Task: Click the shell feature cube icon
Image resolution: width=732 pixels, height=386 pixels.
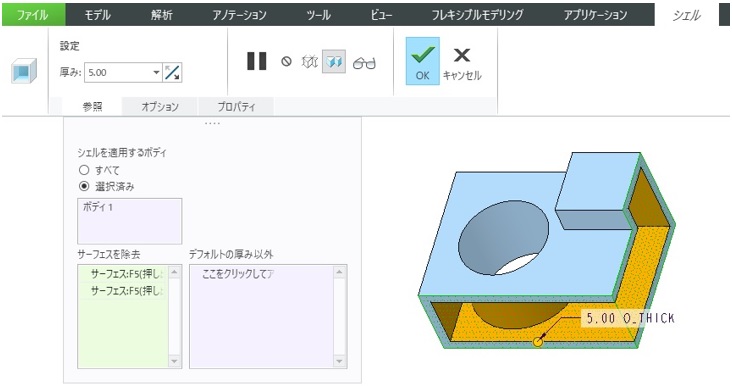Action: (24, 71)
